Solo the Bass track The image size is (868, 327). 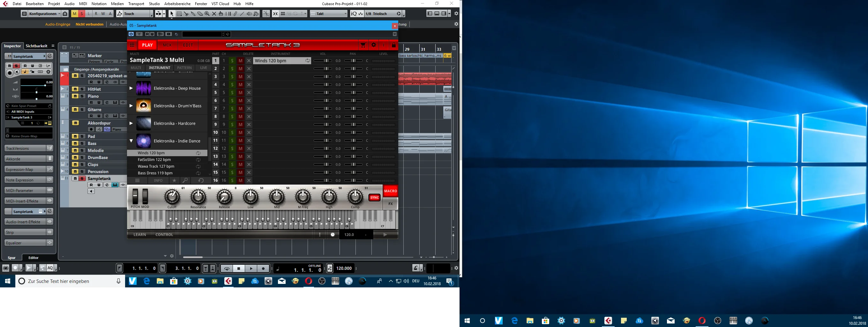[x=82, y=144]
